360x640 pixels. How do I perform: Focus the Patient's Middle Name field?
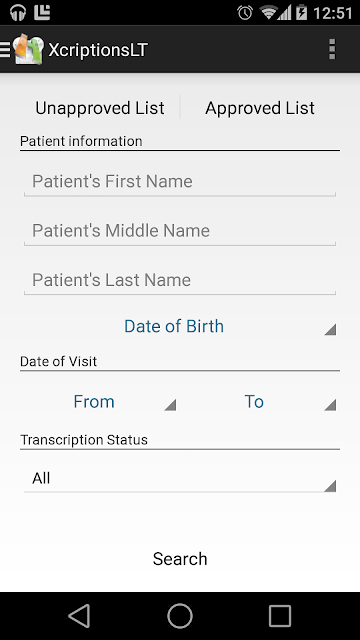[180, 231]
